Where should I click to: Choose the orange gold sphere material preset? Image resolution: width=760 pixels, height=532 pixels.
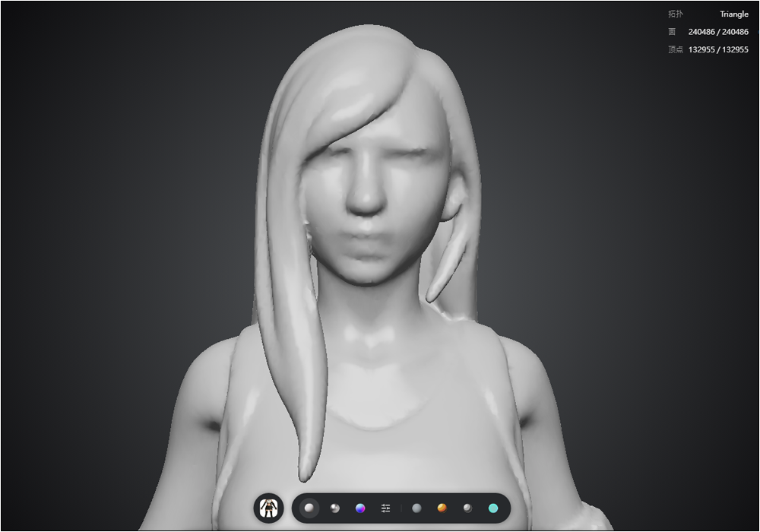(x=442, y=508)
